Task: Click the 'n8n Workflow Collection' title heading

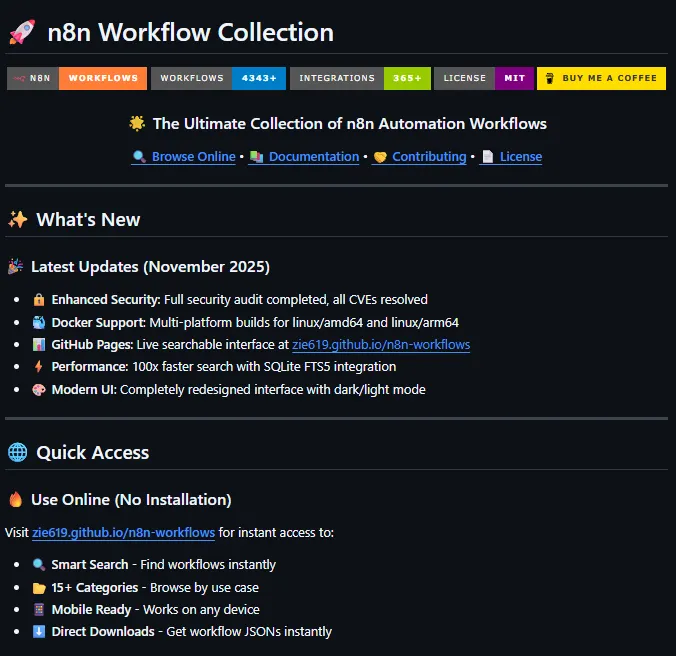Action: (191, 32)
